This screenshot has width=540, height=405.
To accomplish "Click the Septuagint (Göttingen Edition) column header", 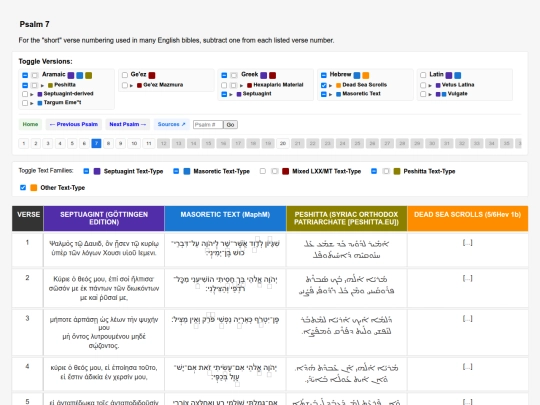I will [x=104, y=218].
